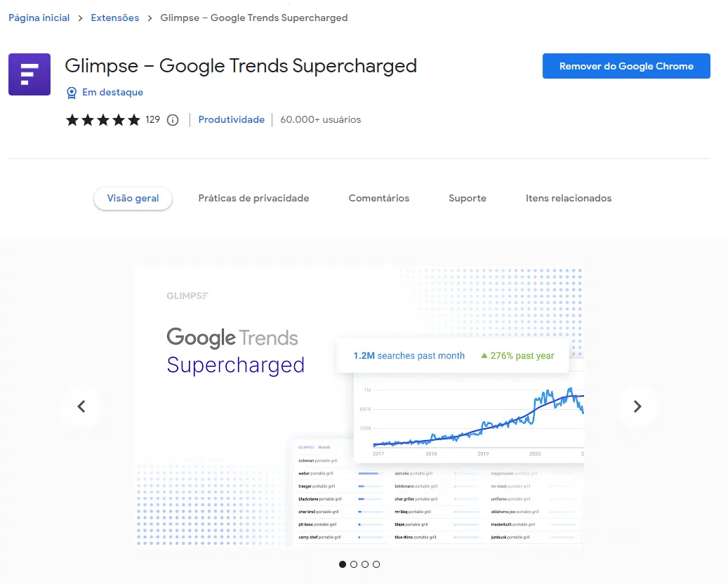Screen dimensions: 728x584
Task: Click the 'Em destaque' featured badge icon
Action: click(x=71, y=92)
